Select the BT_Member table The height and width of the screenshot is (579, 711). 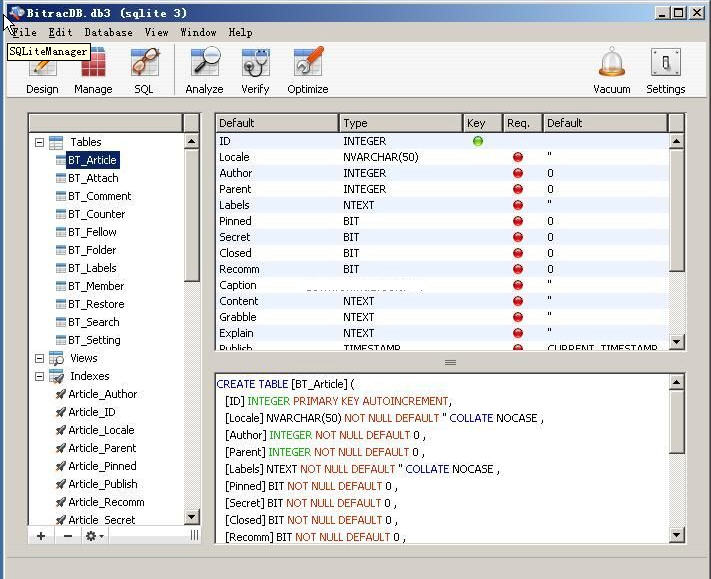(96, 286)
